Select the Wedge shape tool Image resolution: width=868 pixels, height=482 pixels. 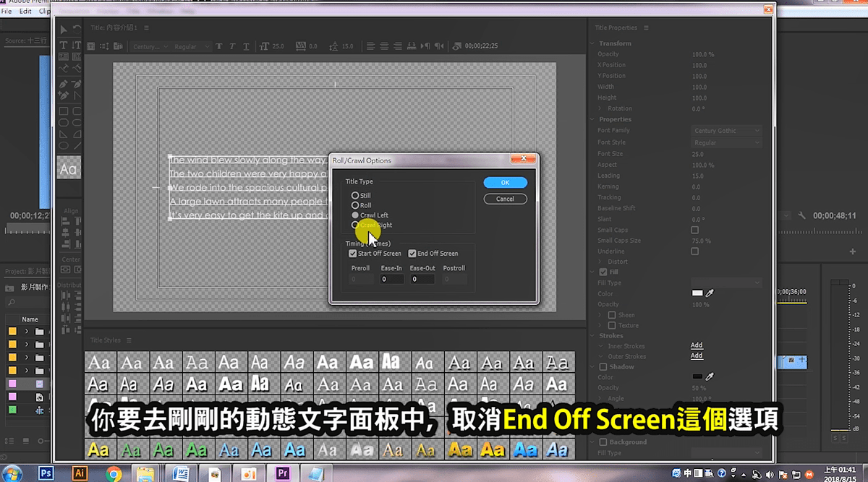coord(64,134)
